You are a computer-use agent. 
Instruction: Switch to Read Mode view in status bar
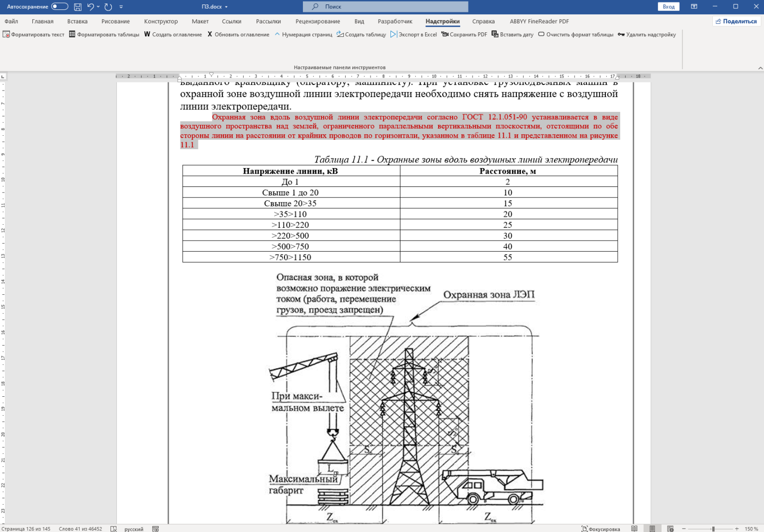point(634,529)
